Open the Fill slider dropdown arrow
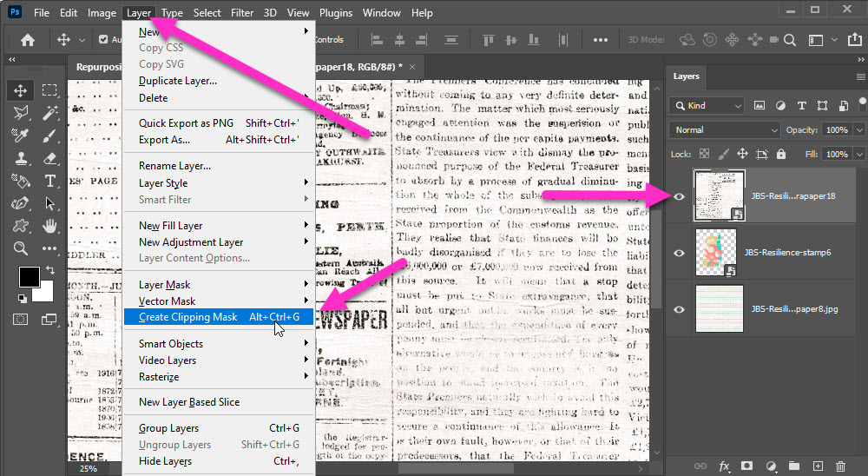The image size is (868, 476). [x=859, y=154]
